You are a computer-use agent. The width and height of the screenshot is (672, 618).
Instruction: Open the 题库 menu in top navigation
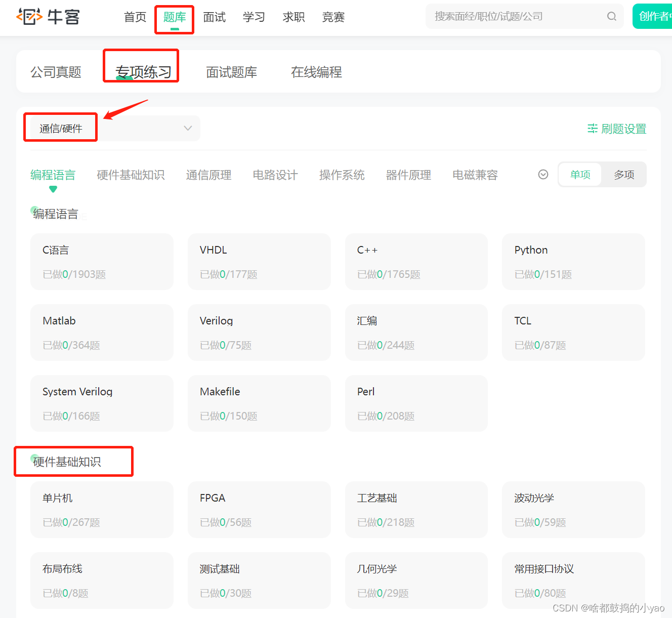174,17
